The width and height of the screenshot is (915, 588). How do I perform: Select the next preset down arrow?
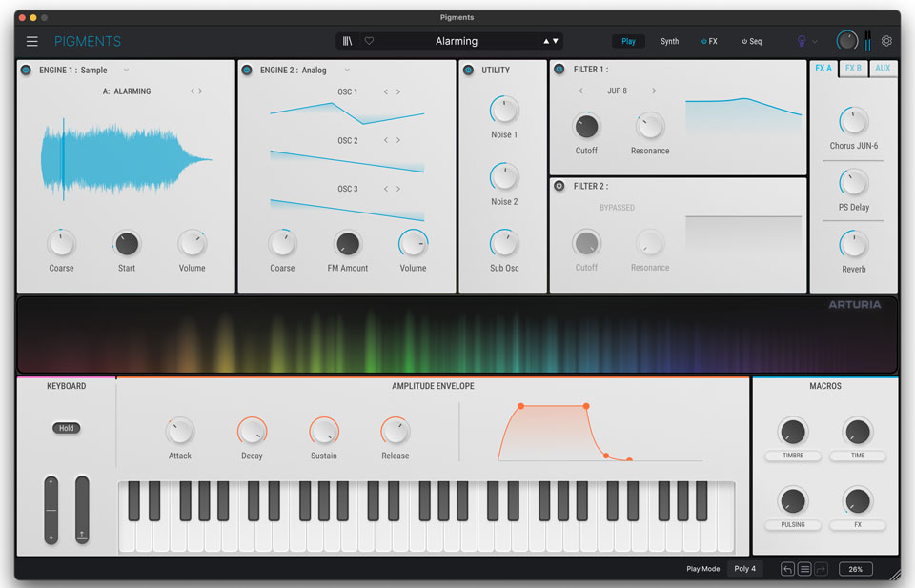tap(556, 41)
